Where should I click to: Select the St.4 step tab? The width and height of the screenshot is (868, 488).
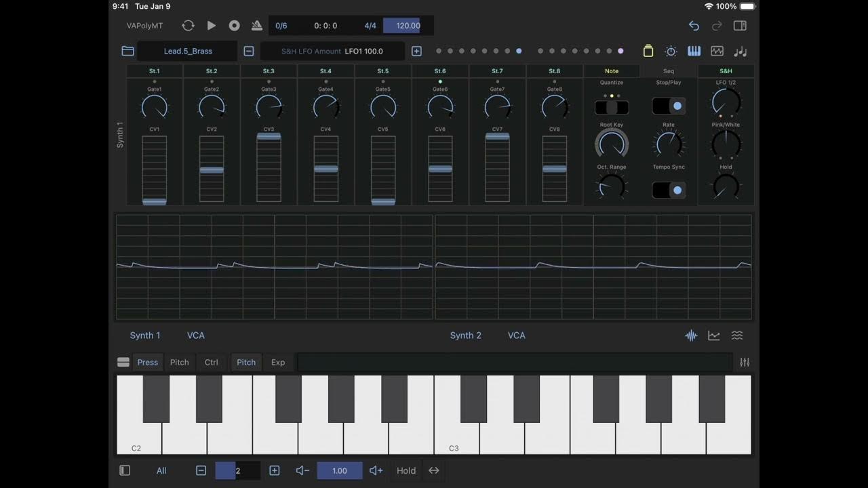tap(325, 71)
